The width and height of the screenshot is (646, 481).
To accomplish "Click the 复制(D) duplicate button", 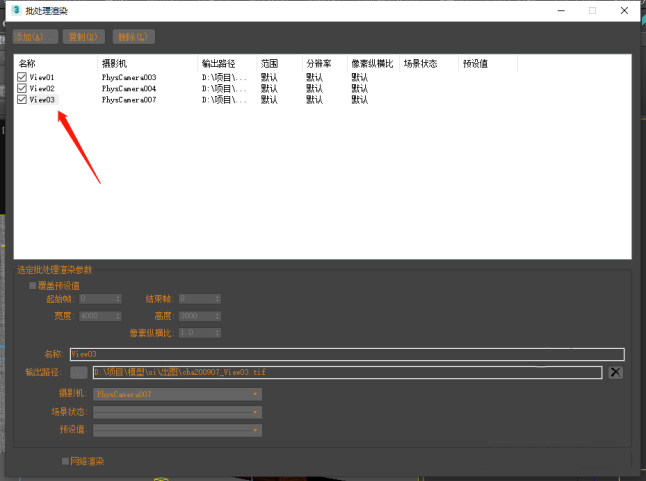I will [x=84, y=37].
